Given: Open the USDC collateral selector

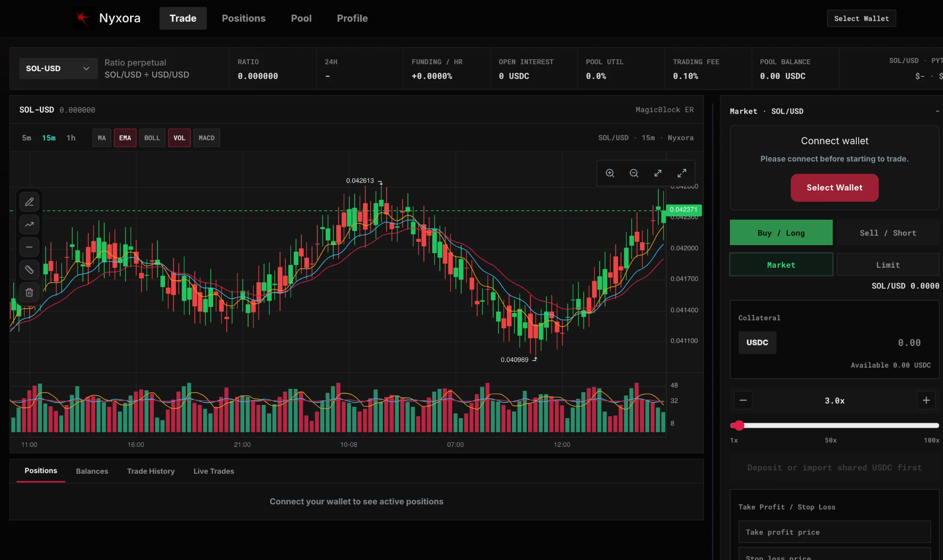Looking at the screenshot, I should pos(757,342).
